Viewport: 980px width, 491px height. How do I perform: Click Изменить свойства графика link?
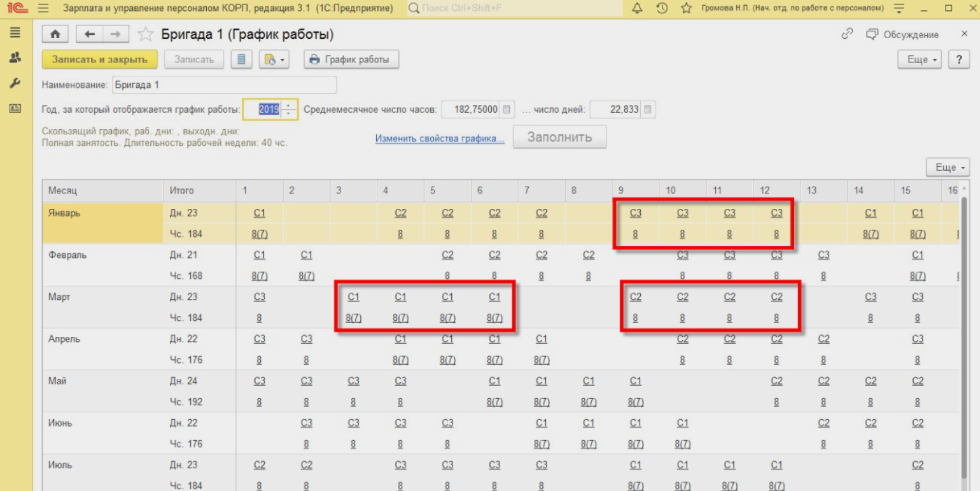click(440, 138)
